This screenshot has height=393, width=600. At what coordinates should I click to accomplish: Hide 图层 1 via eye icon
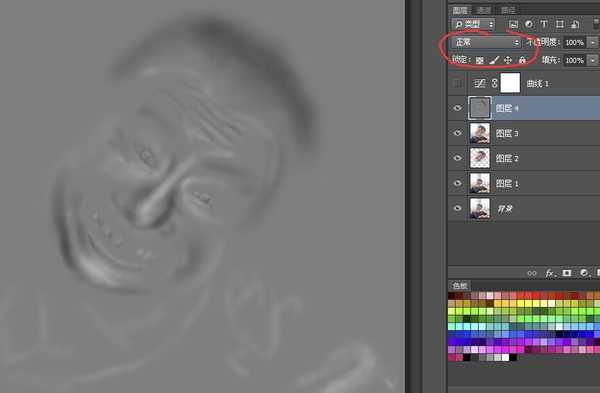(457, 183)
